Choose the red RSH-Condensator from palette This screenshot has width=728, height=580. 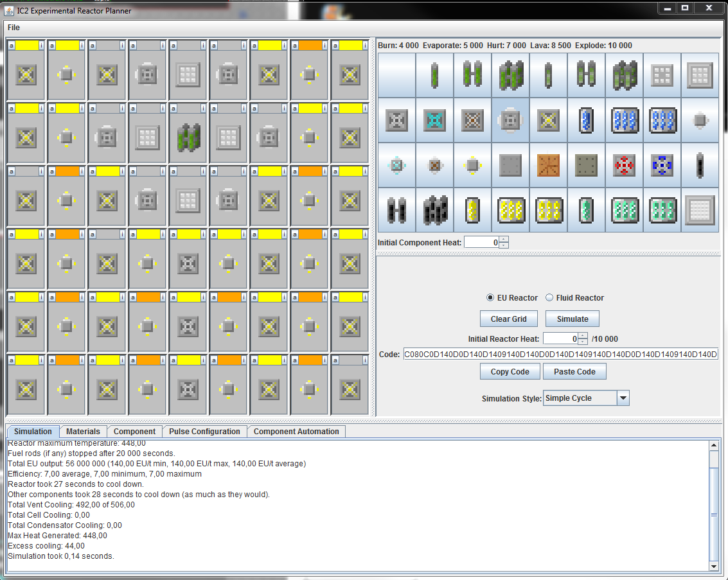[625, 165]
